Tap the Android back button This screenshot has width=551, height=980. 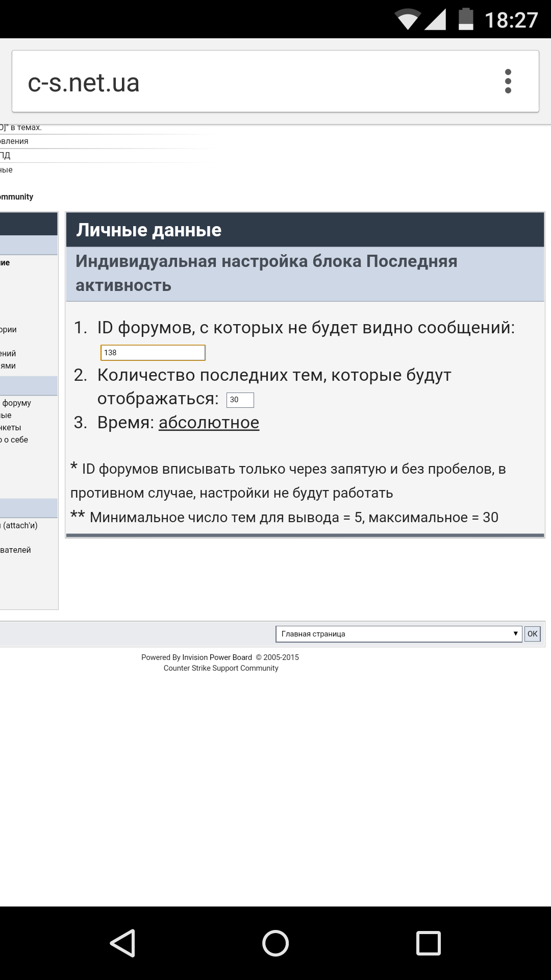tap(122, 943)
